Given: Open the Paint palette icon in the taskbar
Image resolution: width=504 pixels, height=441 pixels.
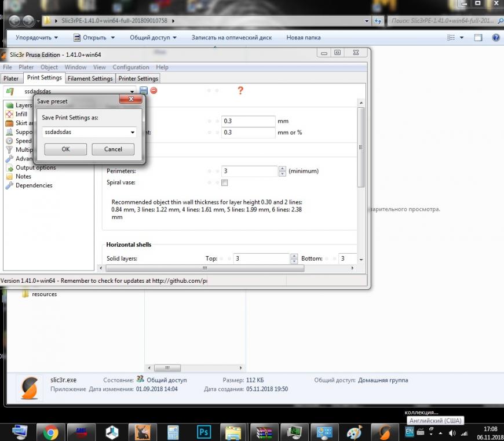Looking at the screenshot, I should 355,432.
